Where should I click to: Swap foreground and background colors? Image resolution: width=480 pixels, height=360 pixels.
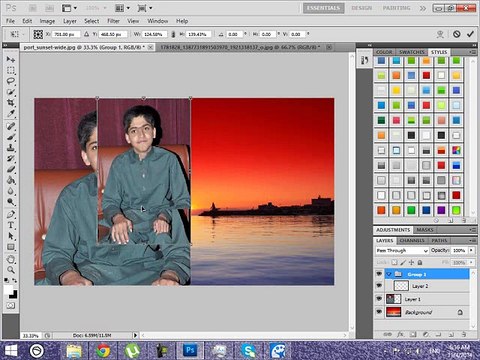[x=15, y=281]
